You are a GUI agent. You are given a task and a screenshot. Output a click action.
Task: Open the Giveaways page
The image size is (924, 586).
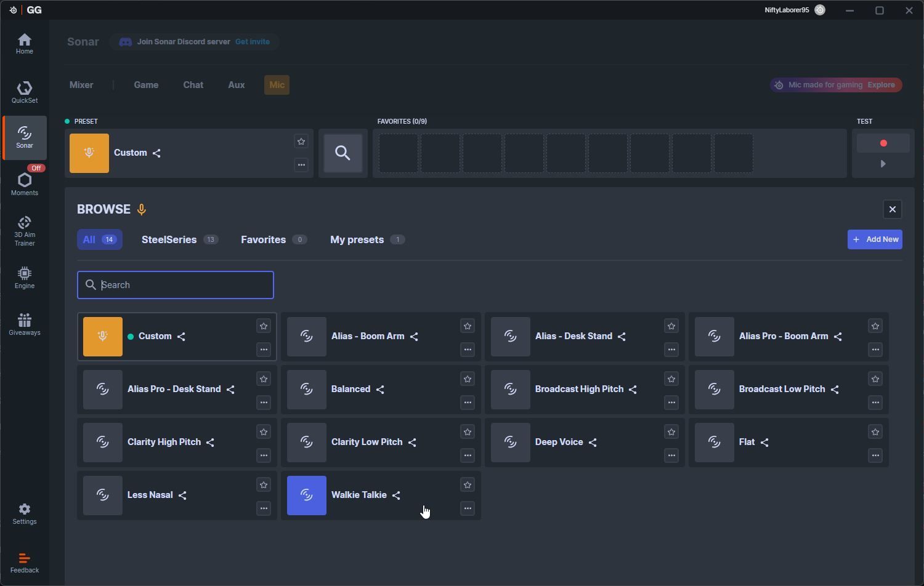click(25, 324)
